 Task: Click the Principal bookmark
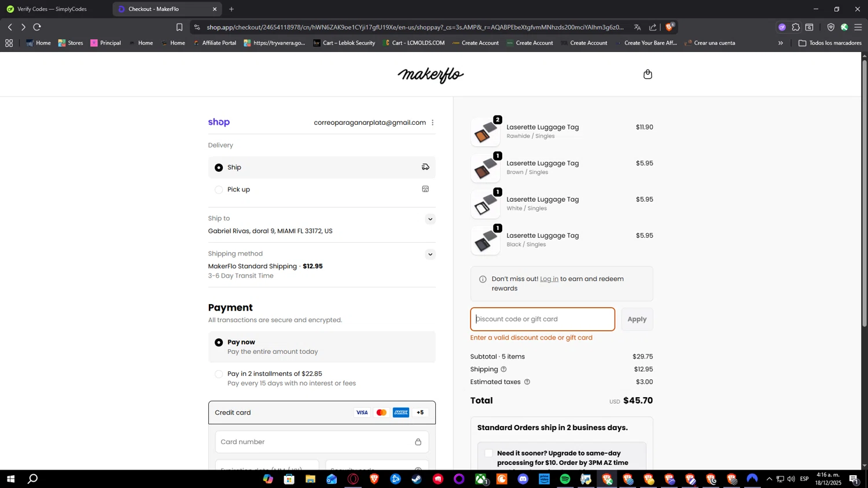click(105, 43)
